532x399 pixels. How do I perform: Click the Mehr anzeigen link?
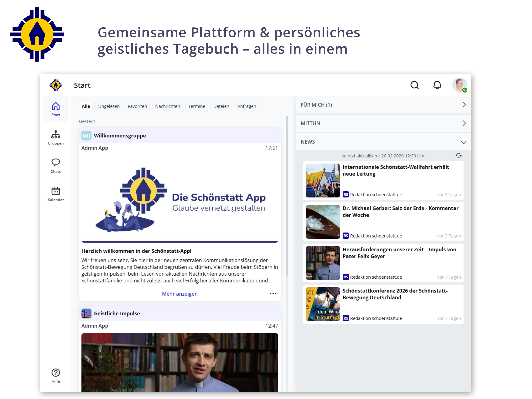coord(180,294)
